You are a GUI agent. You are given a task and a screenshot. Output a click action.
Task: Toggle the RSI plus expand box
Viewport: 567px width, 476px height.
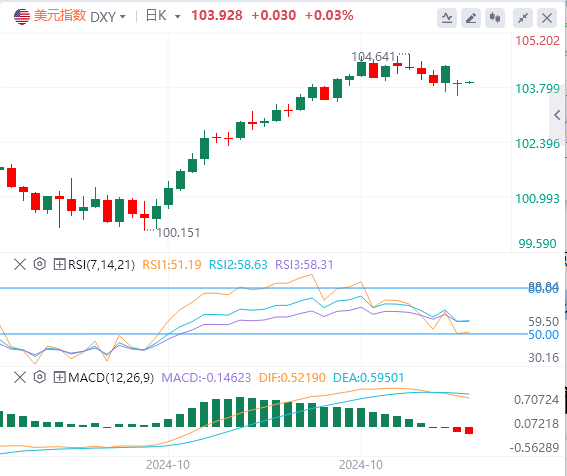(x=59, y=264)
